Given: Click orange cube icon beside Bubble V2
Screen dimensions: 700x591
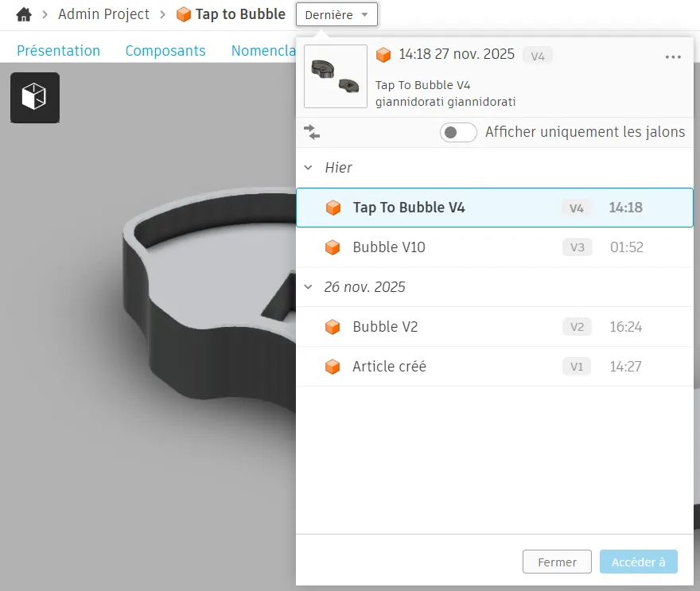Looking at the screenshot, I should pos(332,327).
